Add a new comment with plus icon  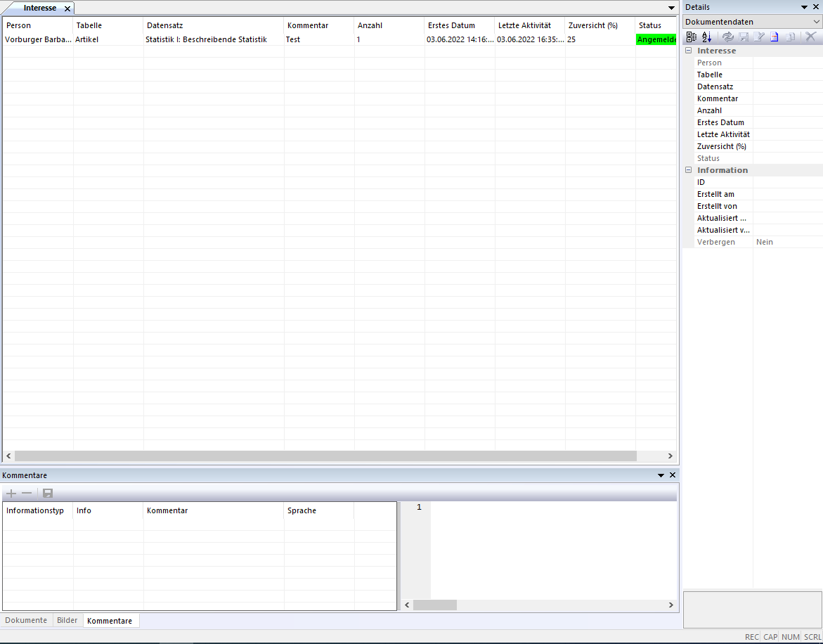point(11,494)
